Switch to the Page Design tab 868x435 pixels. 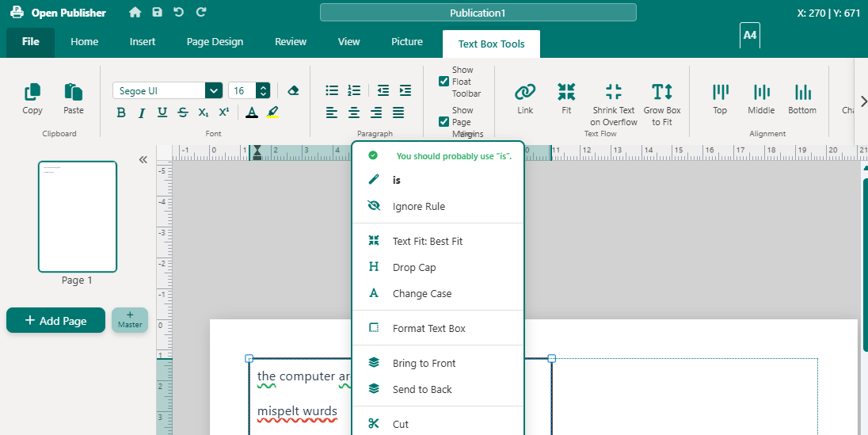215,42
